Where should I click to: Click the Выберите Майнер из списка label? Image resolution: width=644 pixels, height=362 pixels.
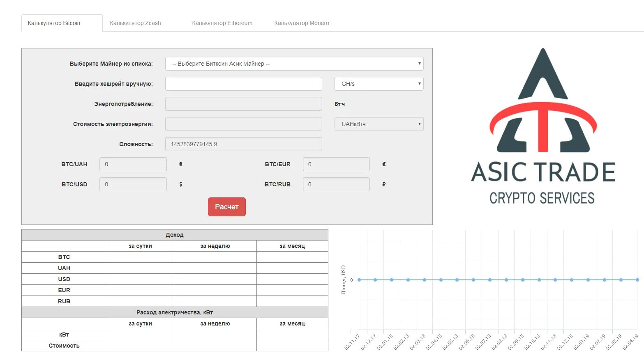click(x=111, y=64)
